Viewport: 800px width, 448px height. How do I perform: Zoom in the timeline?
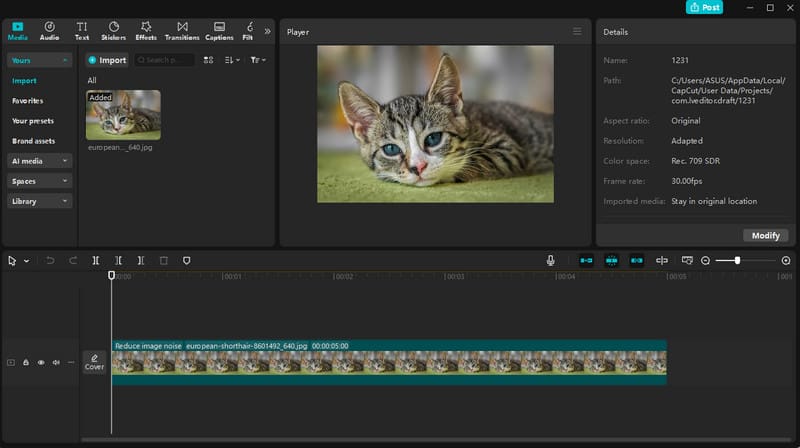[x=786, y=261]
